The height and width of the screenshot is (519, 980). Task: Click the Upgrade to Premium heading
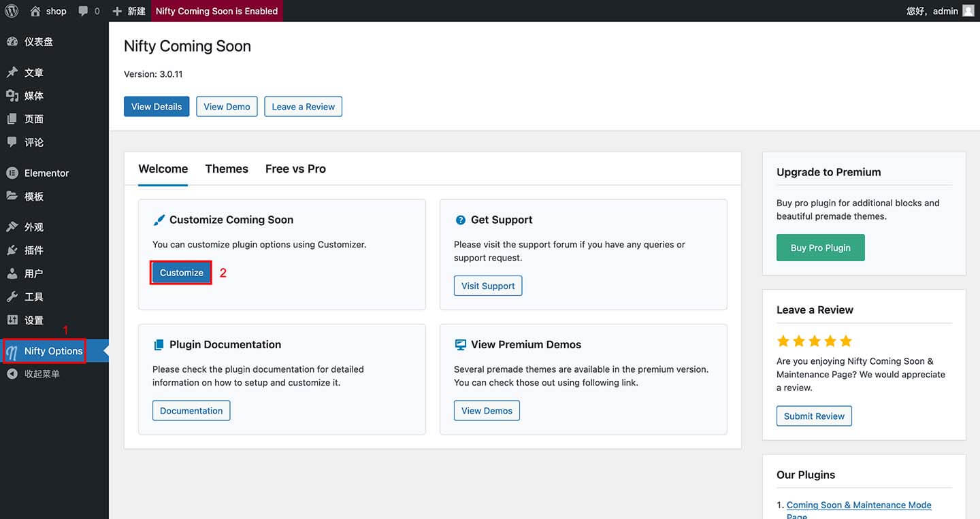click(829, 172)
